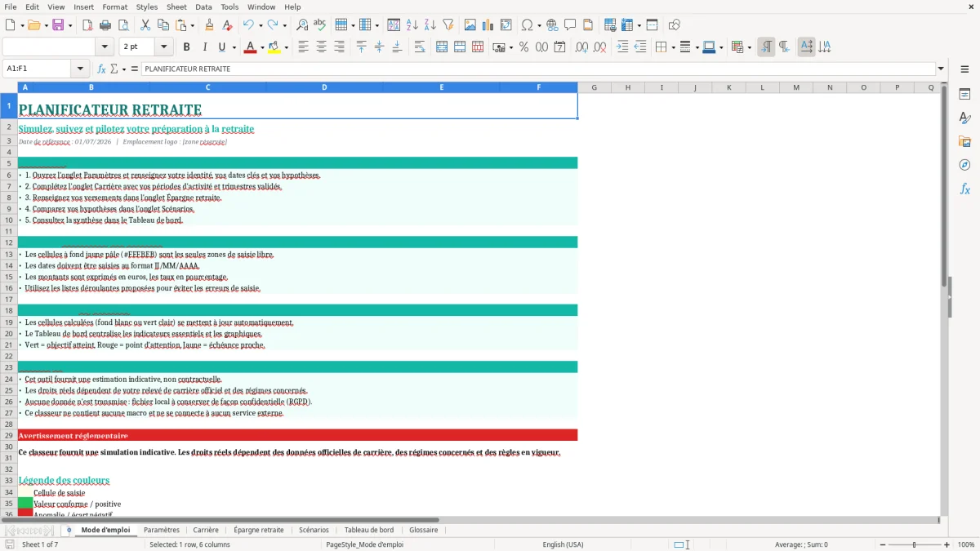Open the sidebar Properties panel
Screen dimensions: 980x551
coord(964,95)
